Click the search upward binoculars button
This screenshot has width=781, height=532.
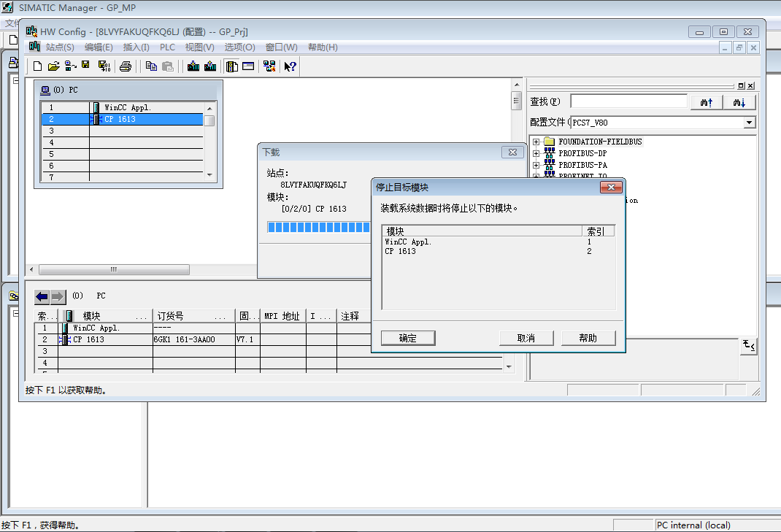coord(706,103)
